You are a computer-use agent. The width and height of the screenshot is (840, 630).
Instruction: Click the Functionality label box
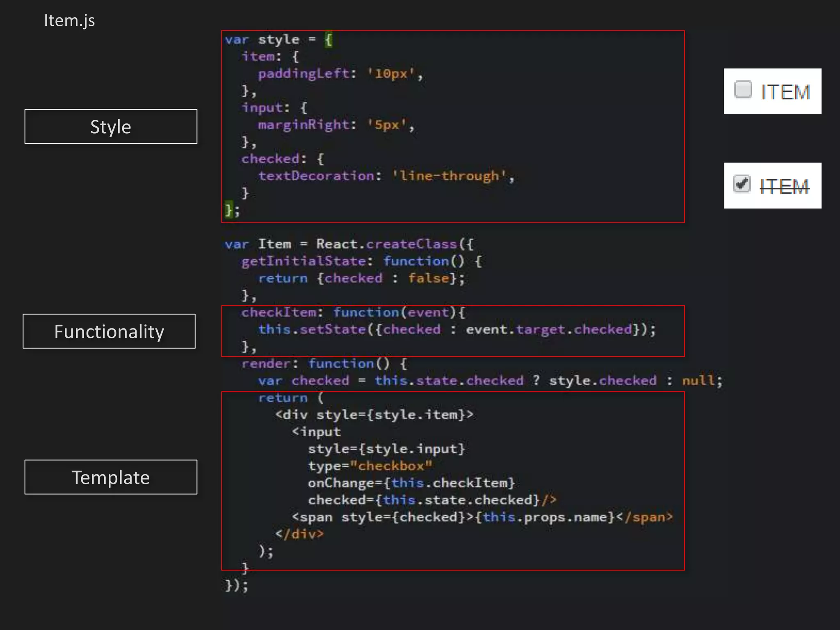coord(109,331)
